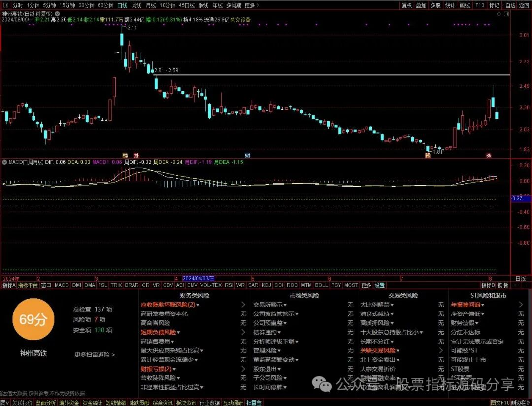Click the 模板 template button
This screenshot has height=406, width=532.
[x=503, y=286]
